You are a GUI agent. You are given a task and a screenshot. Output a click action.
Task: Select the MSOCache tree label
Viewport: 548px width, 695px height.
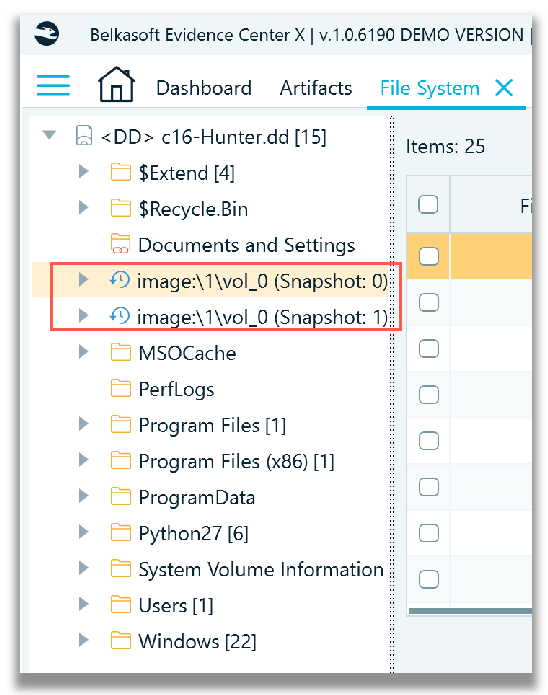coord(187,353)
